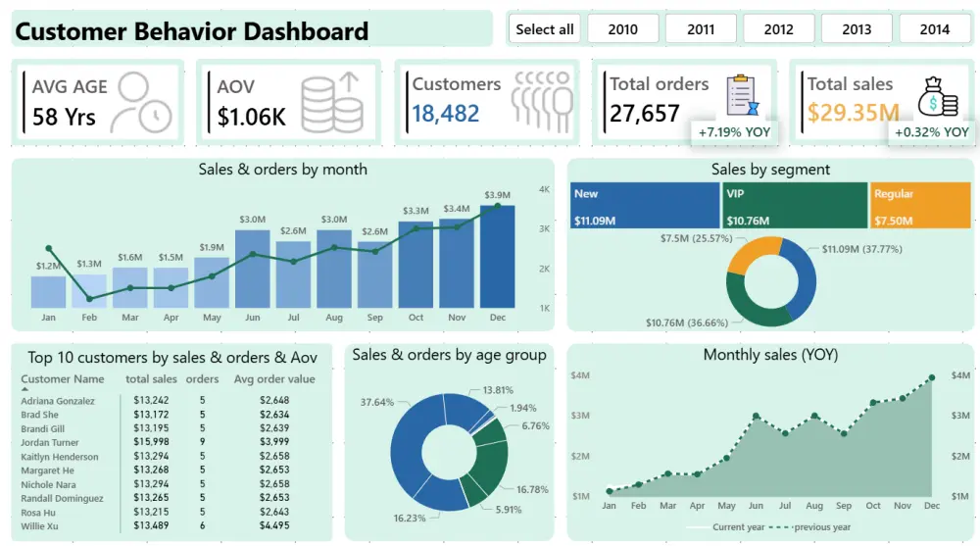Select the orange Regular segment tile
This screenshot has height=546, width=980.
920,205
